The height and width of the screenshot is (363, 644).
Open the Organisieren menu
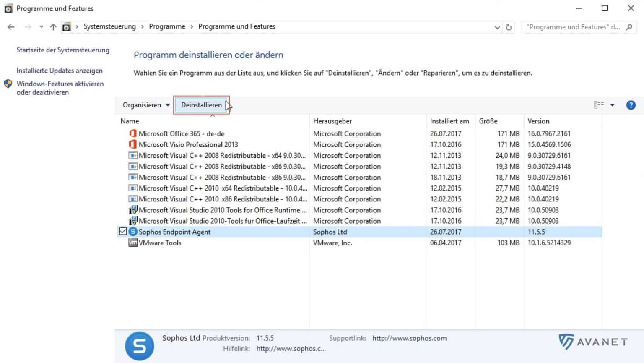tap(146, 105)
